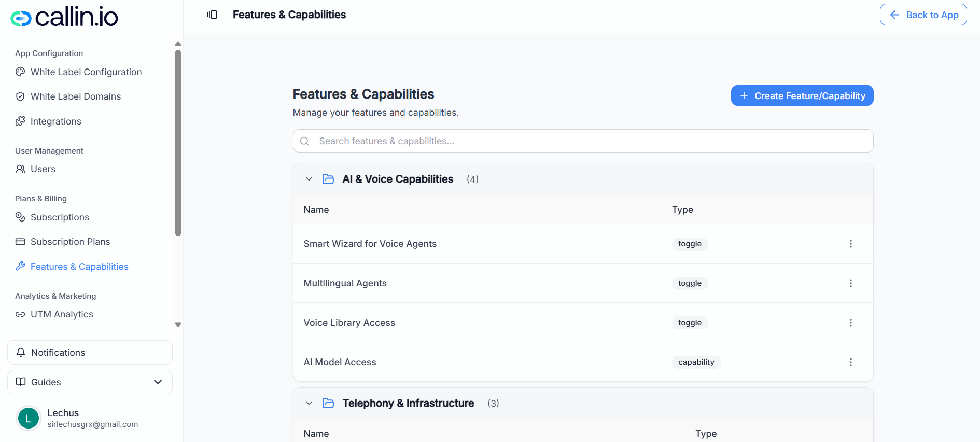
Task: Click AI Model Access name
Action: (340, 362)
